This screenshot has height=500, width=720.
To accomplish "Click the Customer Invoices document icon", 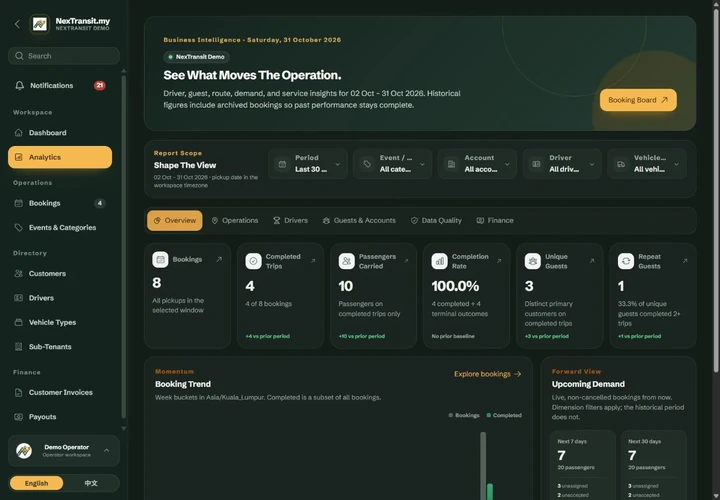I will point(18,392).
